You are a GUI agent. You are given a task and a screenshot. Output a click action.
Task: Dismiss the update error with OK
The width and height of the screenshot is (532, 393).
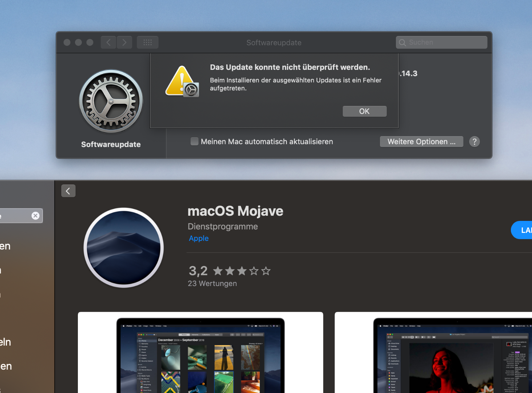pyautogui.click(x=365, y=111)
